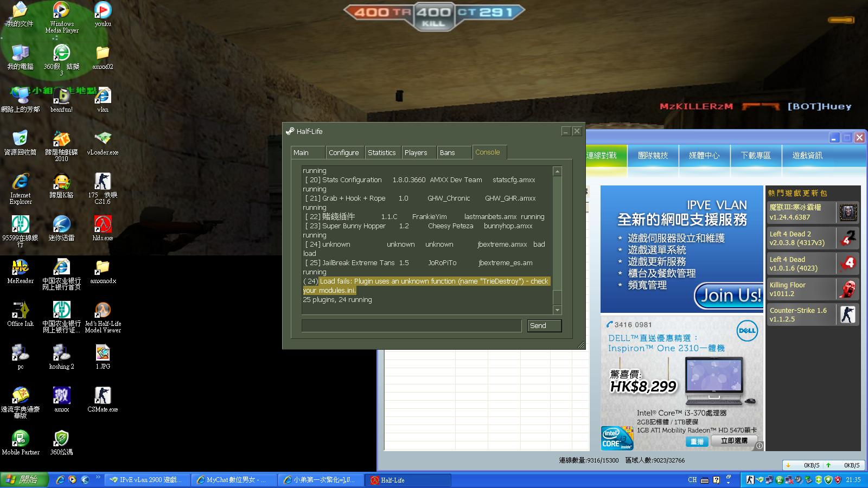
Task: Click the CH language indicator
Action: tap(692, 480)
